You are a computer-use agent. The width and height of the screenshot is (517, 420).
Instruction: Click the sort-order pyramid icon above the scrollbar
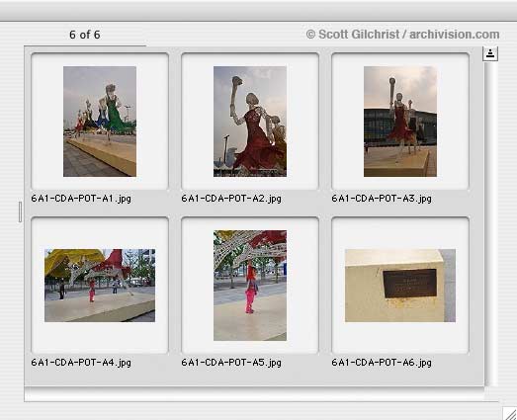click(x=490, y=53)
